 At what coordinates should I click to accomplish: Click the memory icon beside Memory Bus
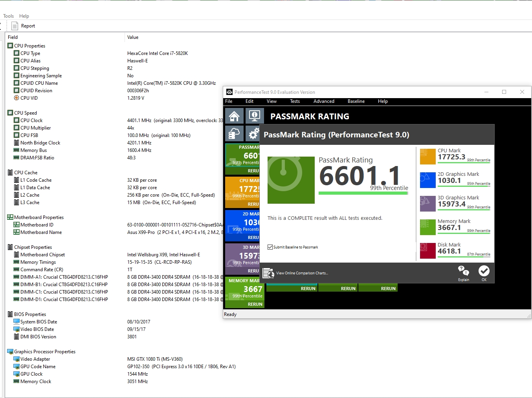(x=17, y=150)
